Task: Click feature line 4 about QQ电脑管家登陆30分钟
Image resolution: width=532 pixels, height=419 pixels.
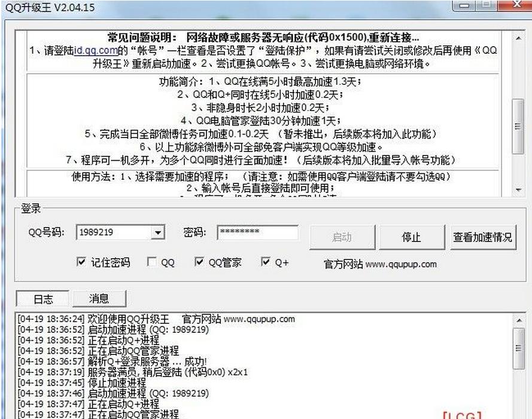Action: [260, 121]
